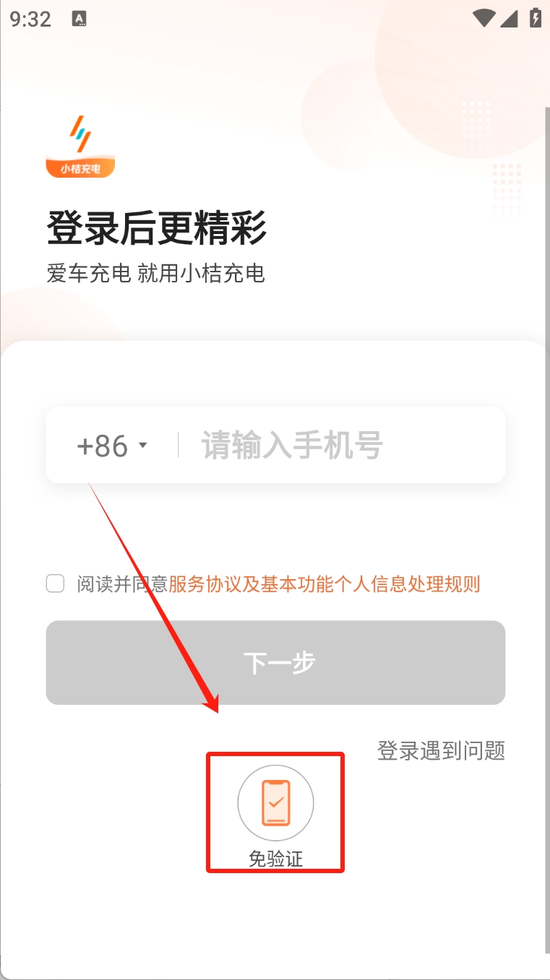Tap the small arrow next to +86

[x=142, y=446]
